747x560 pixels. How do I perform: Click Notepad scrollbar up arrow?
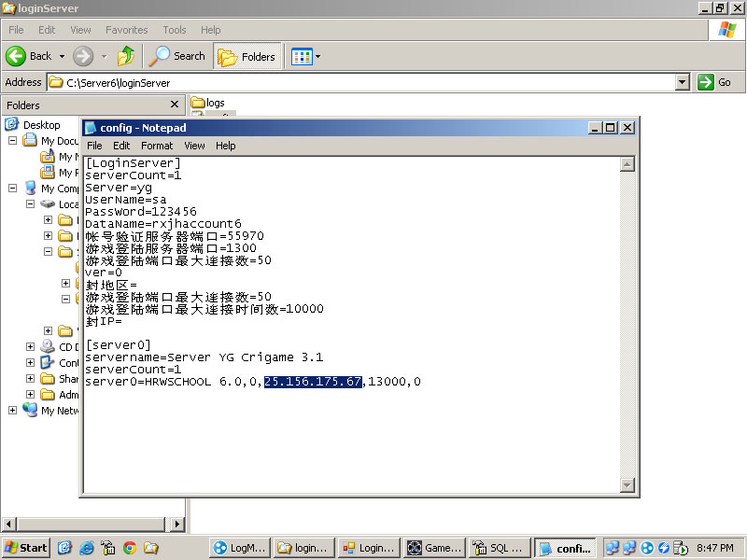627,164
